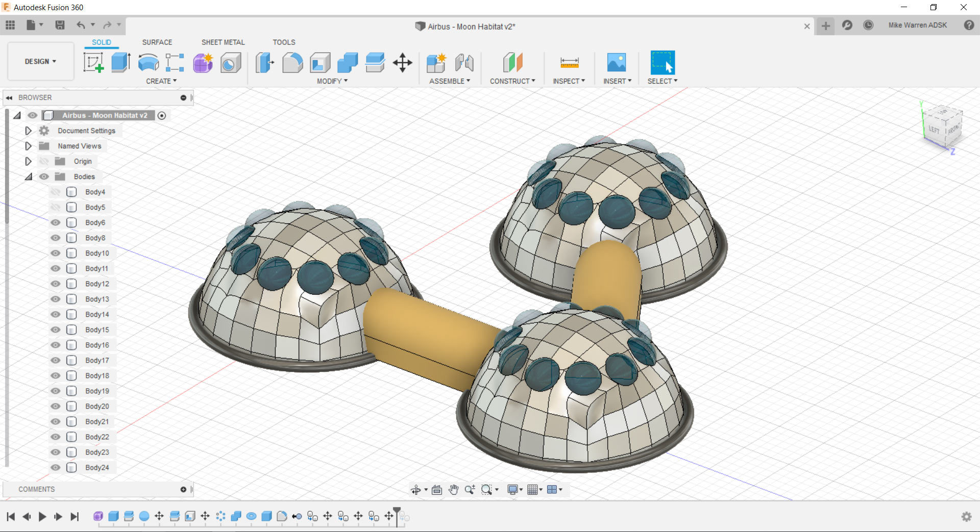Expand the Named Views folder
Screen dimensions: 980x532
click(29, 146)
